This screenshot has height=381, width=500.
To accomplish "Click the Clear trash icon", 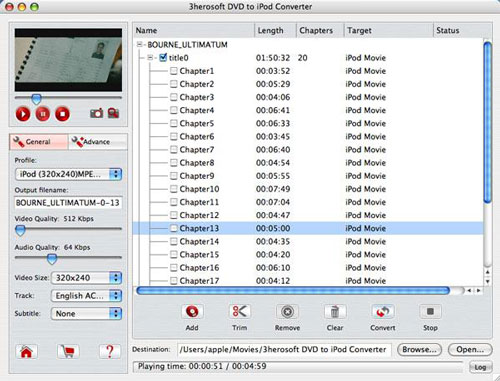I will coord(335,312).
